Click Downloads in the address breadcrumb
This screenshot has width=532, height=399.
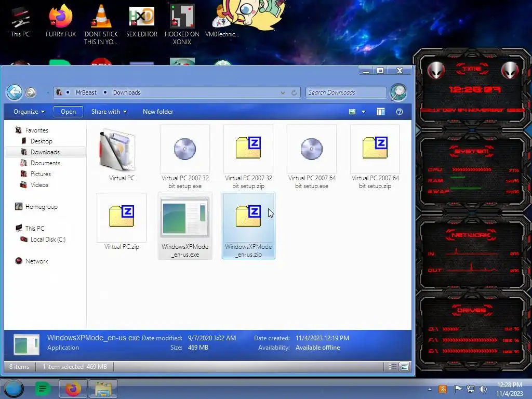click(x=127, y=92)
